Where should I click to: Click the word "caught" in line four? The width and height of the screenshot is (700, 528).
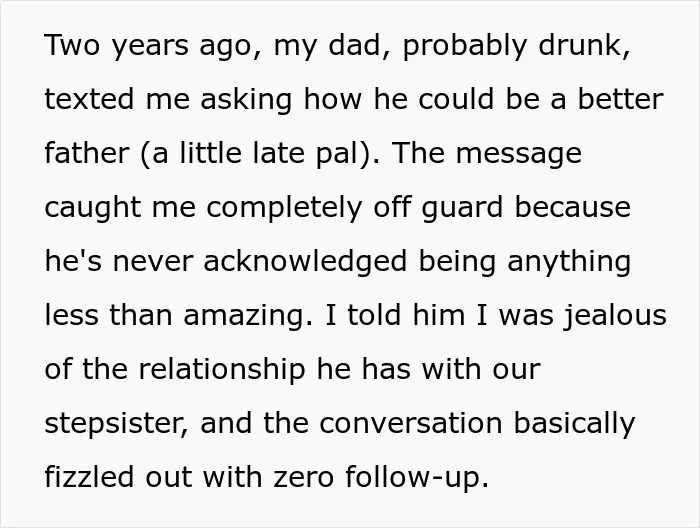93,208
